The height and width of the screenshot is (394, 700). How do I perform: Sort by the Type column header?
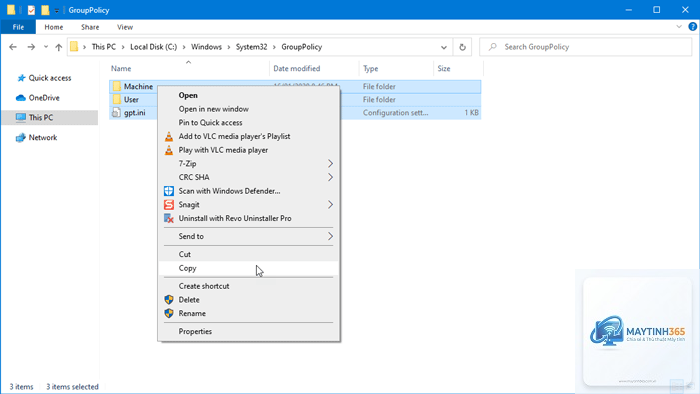coord(371,69)
